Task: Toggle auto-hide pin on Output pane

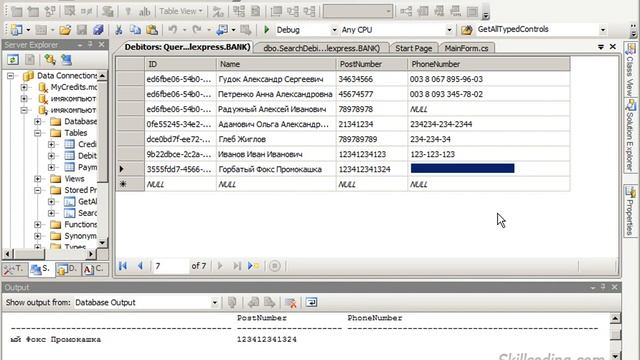Action: [603, 287]
